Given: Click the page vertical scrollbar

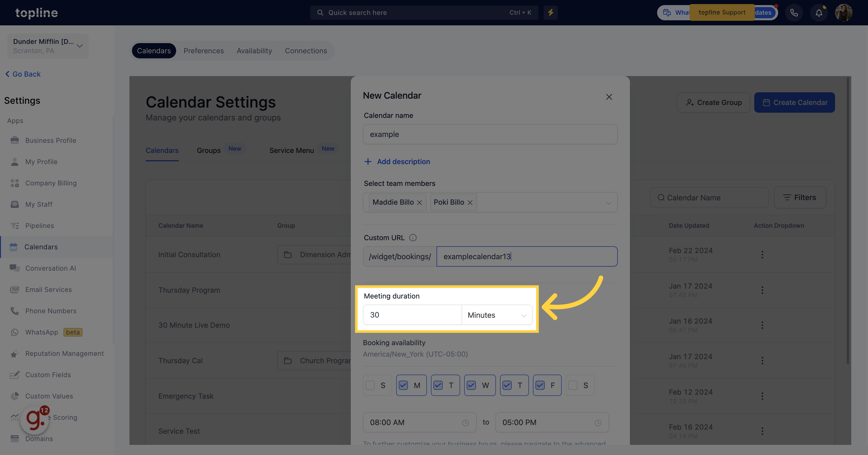Looking at the screenshot, I should coord(848,221).
